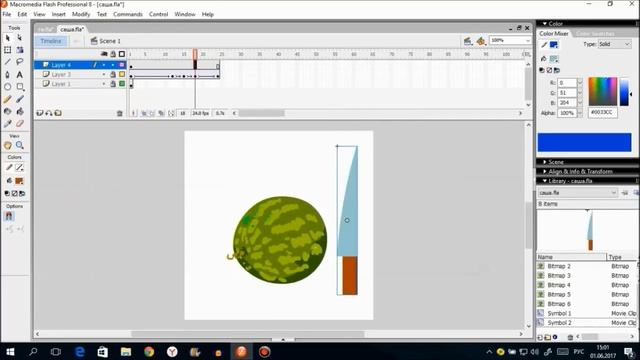
Task: Pick the Brush tool
Action: 20,99
